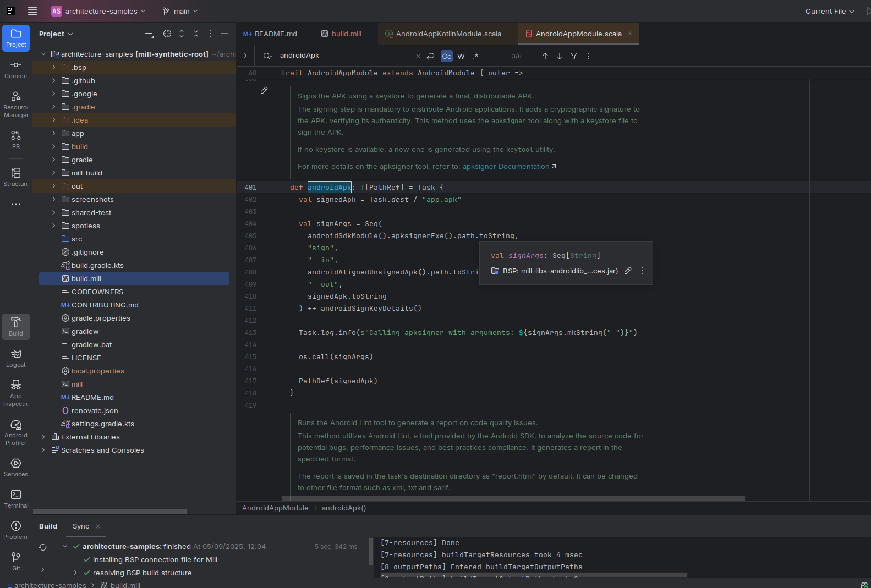Show more tool windows ellipsis
This screenshot has height=588, width=871.
16,204
